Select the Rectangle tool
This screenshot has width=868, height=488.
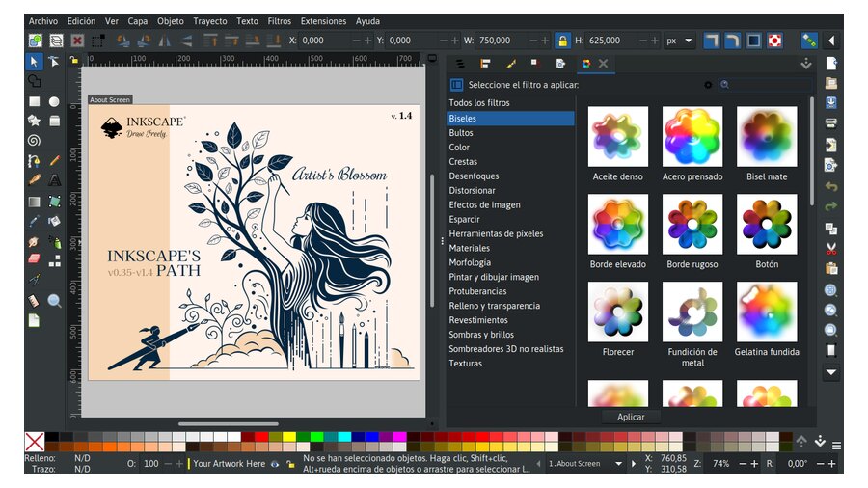pos(35,101)
